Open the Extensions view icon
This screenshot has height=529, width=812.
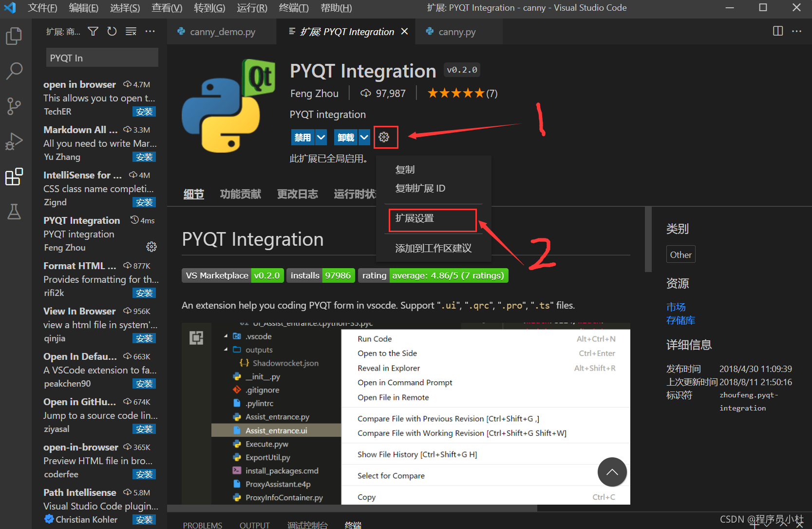pos(14,176)
